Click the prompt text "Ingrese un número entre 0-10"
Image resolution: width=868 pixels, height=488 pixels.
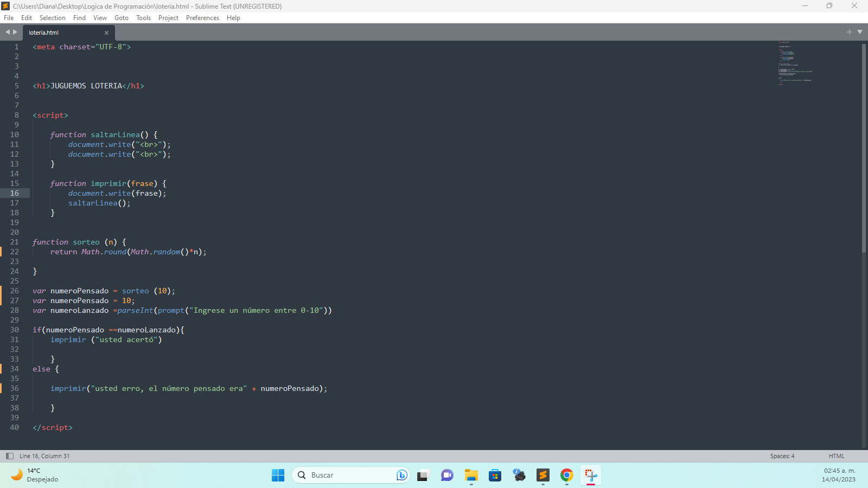tap(256, 310)
